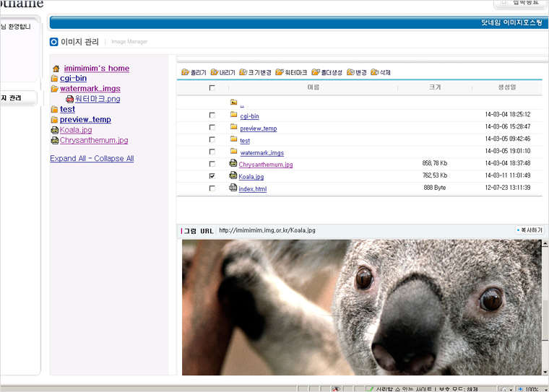Image resolution: width=549 pixels, height=392 pixels.
Task: Sort by the 생성일 (created date) column header
Action: [506, 87]
